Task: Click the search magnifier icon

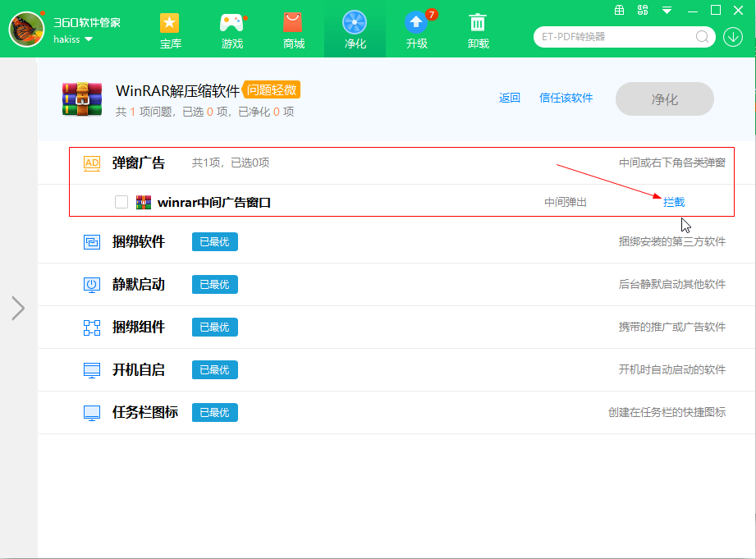Action: 702,37
